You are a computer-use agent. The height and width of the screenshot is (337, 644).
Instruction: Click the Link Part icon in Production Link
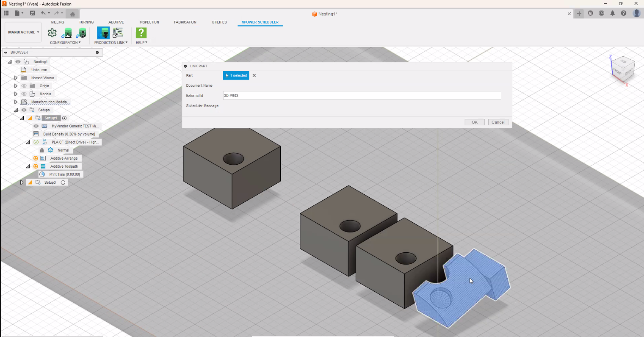(103, 33)
